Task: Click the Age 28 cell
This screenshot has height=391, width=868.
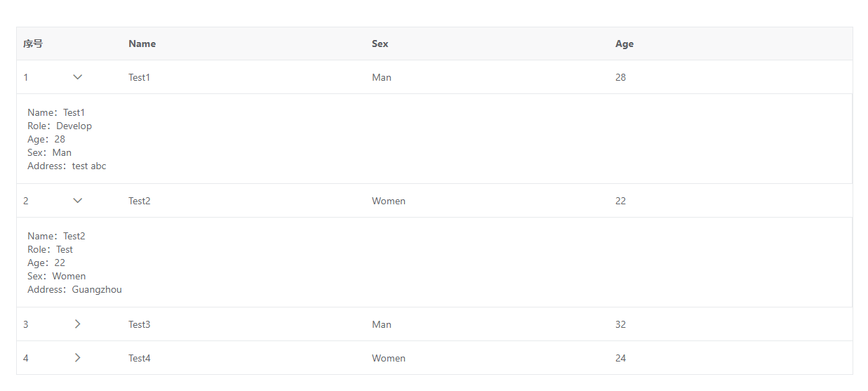Action: pos(620,77)
